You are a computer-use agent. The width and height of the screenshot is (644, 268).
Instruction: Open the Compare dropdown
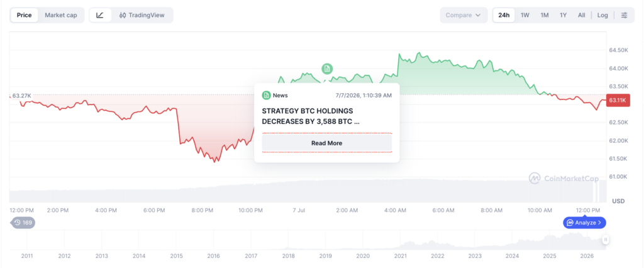click(x=464, y=15)
